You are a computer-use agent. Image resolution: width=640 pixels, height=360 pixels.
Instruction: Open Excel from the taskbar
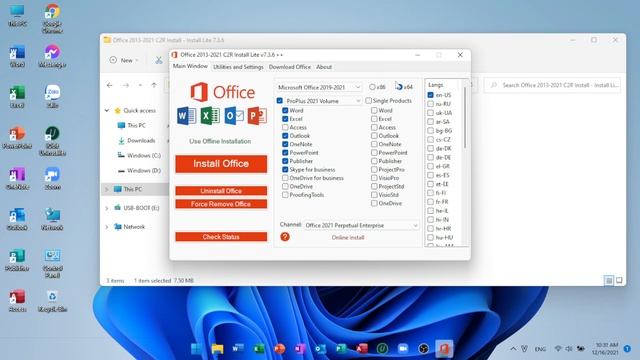click(x=258, y=349)
